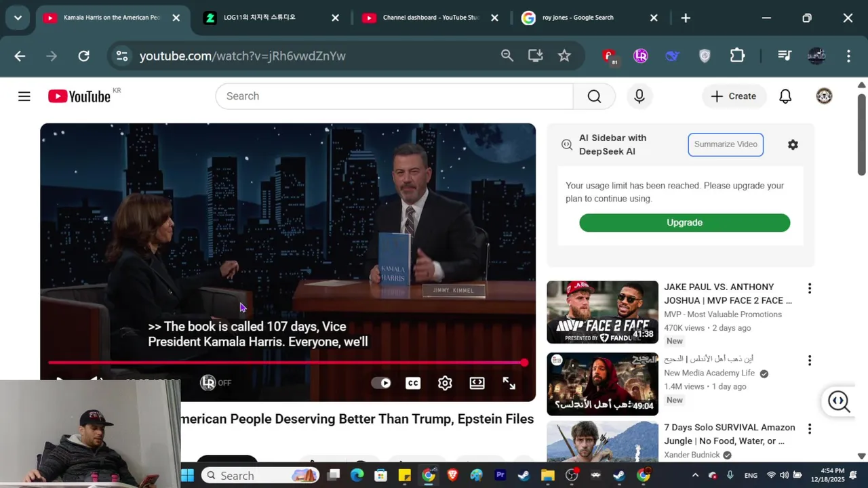868x488 pixels.
Task: Click the search magnifier button
Action: pos(594,96)
